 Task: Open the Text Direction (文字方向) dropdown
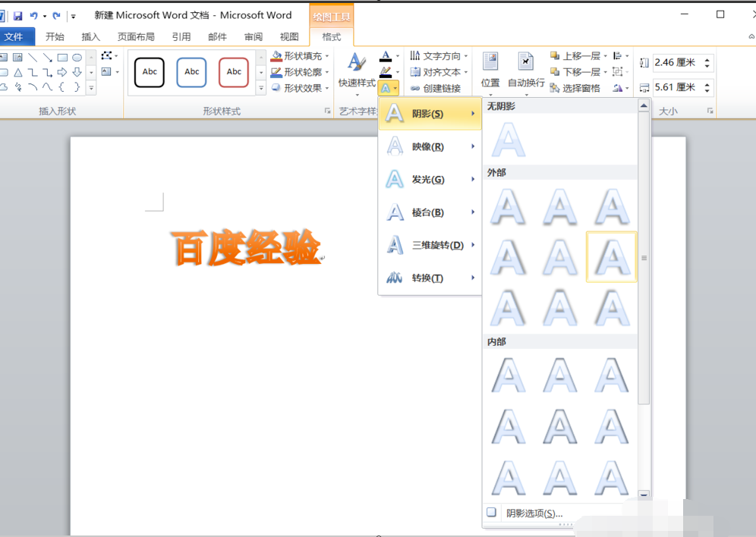tap(439, 56)
